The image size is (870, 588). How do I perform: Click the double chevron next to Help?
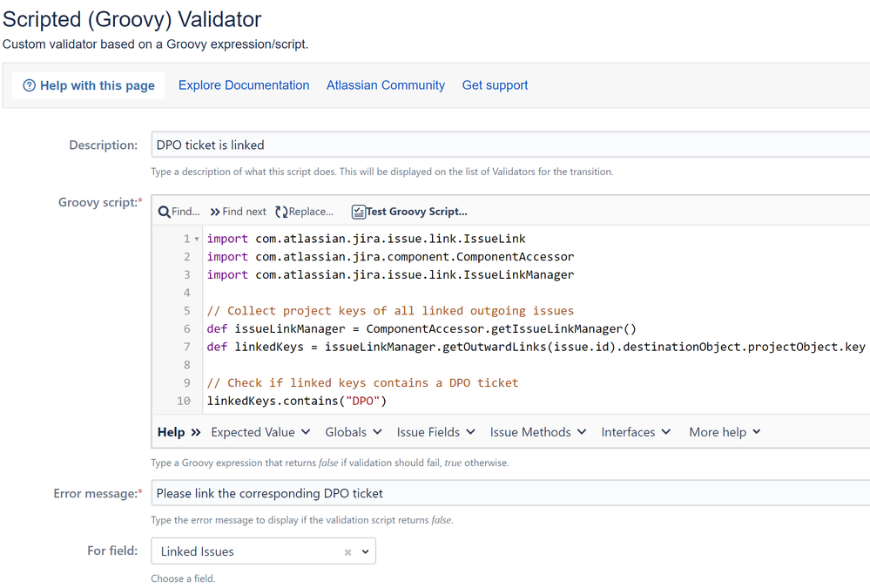[x=196, y=432]
